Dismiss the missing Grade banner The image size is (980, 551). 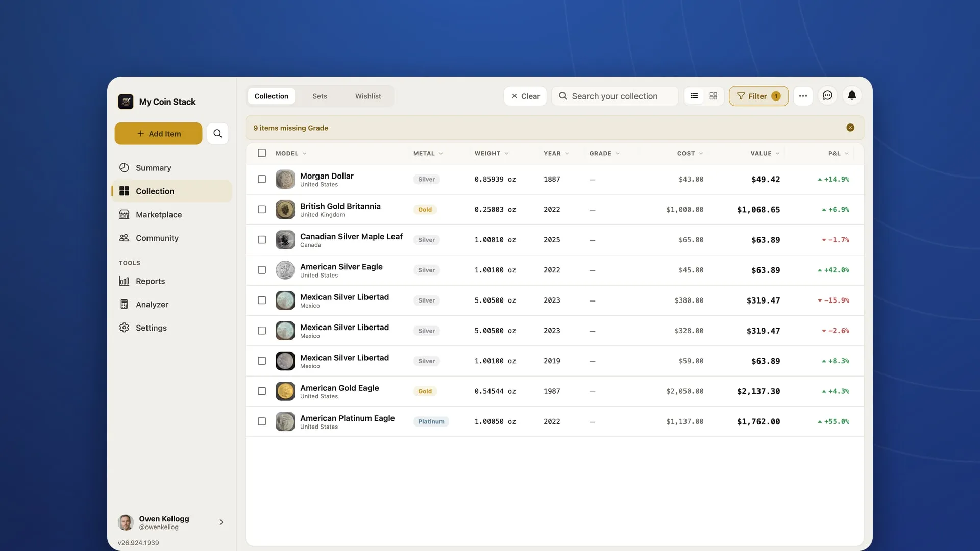click(x=850, y=128)
